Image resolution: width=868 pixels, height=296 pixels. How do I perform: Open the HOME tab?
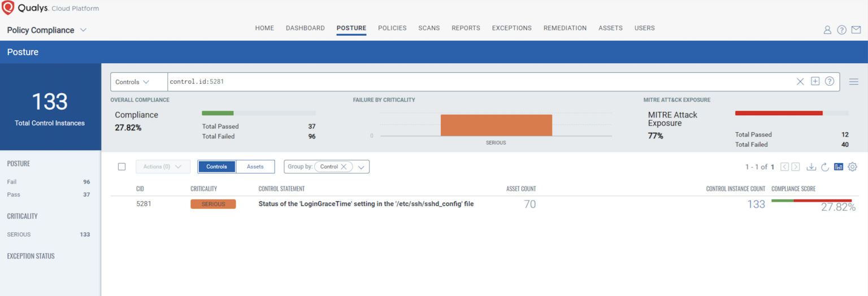click(264, 28)
